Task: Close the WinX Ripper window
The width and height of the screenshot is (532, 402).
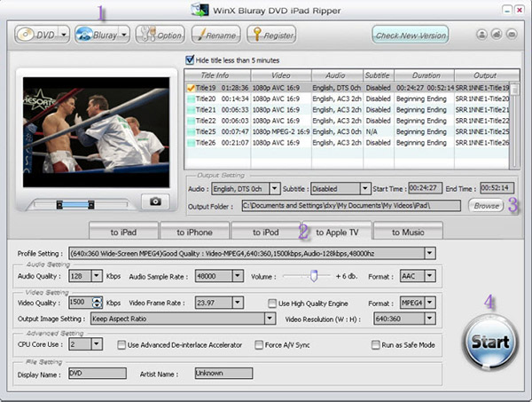Action: (x=519, y=10)
